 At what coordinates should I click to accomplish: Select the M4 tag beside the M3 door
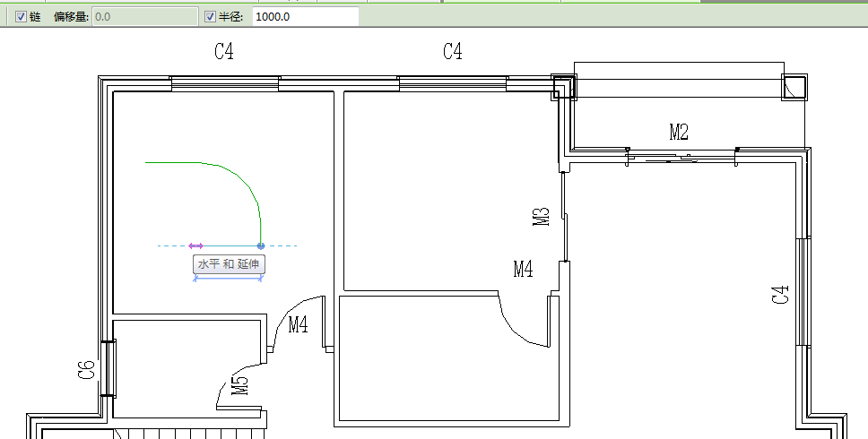tap(523, 270)
